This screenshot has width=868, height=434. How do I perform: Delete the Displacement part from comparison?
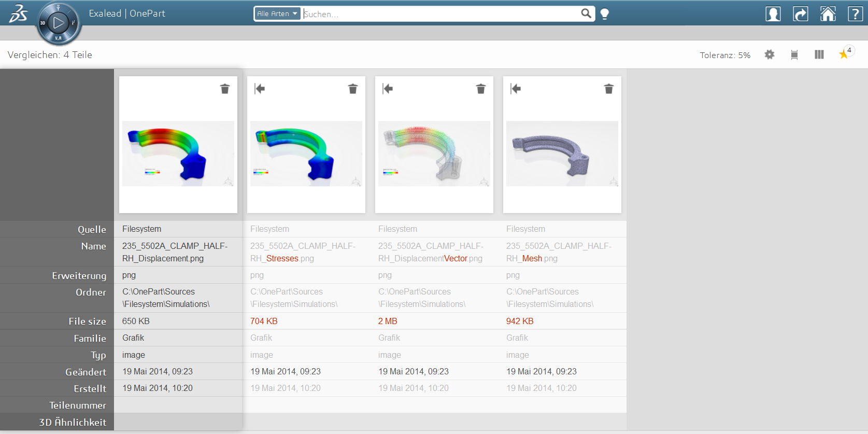tap(225, 89)
